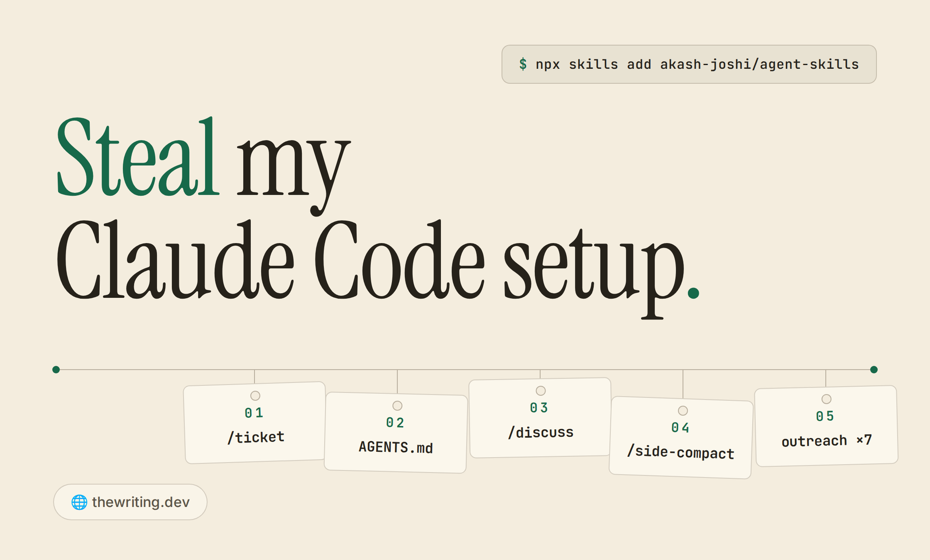Click the left green timeline endpoint dot
Screen dimensions: 930x560
pos(56,369)
